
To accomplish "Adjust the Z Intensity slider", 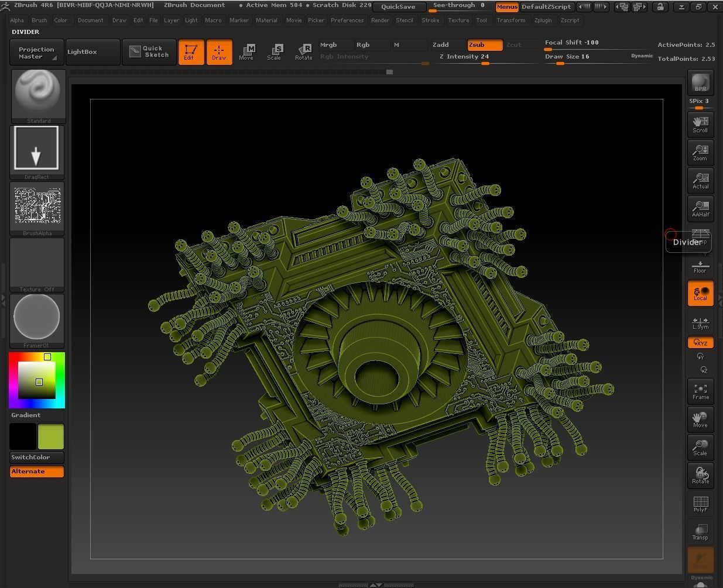I will coord(485,57).
